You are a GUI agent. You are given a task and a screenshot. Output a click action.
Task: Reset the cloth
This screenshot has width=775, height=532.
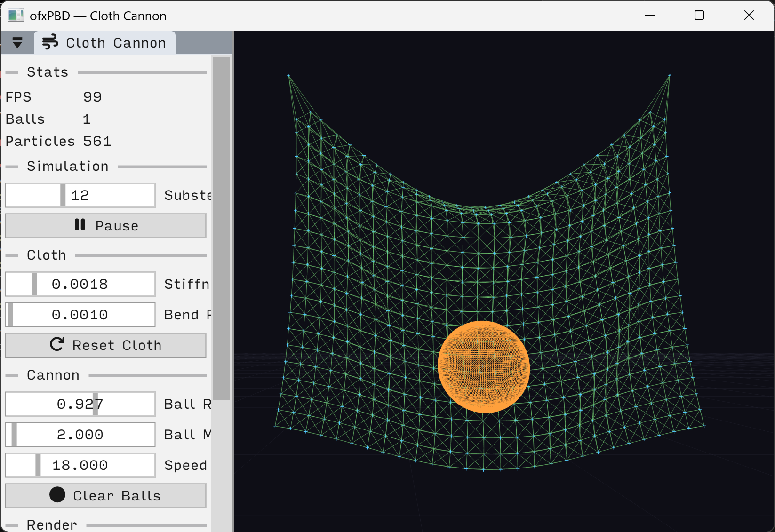[x=105, y=345]
